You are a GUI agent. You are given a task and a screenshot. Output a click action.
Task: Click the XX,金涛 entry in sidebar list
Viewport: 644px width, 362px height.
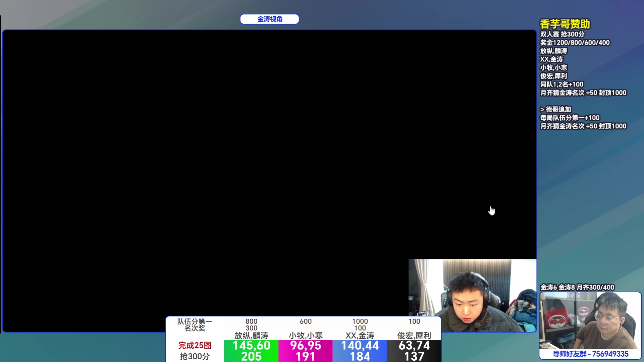point(551,59)
